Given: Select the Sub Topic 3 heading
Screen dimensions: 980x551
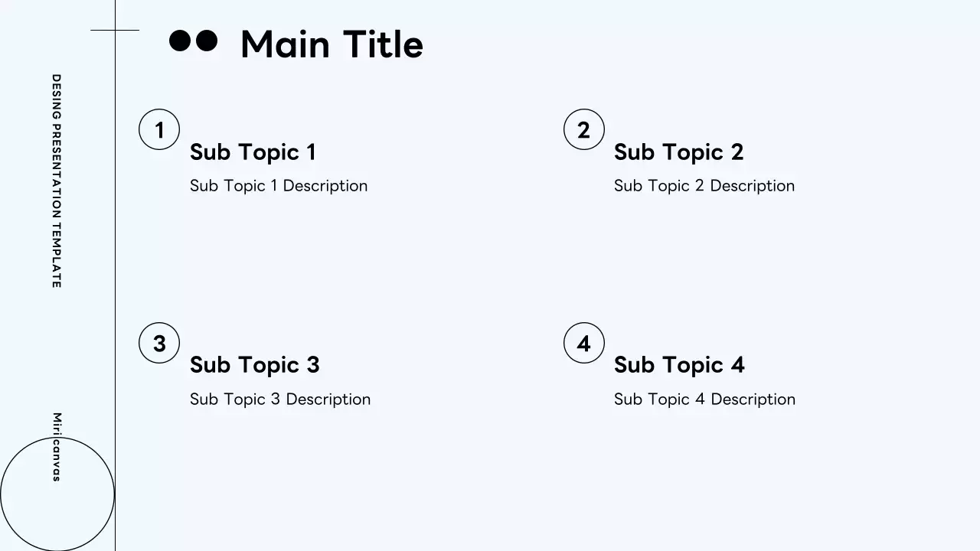Looking at the screenshot, I should [254, 365].
